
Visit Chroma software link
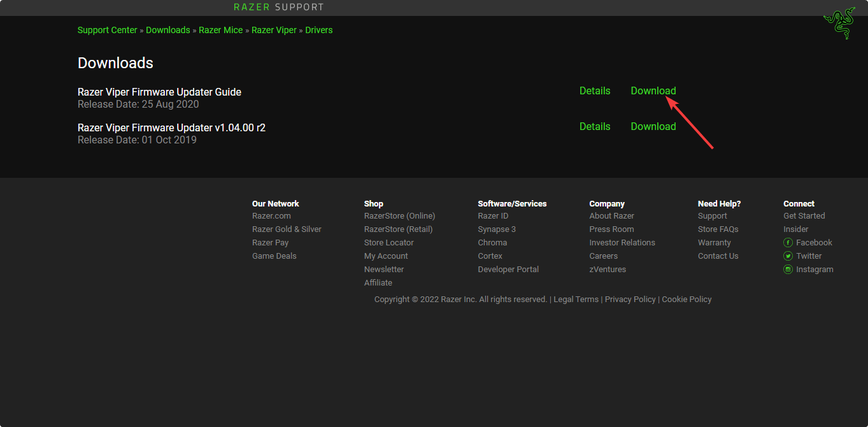pos(492,242)
